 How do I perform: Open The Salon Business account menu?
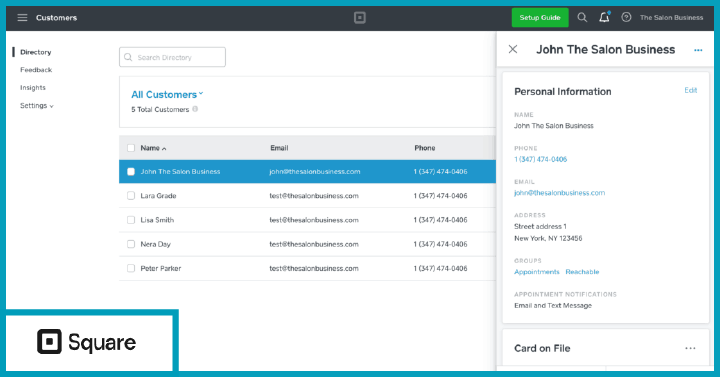[671, 17]
